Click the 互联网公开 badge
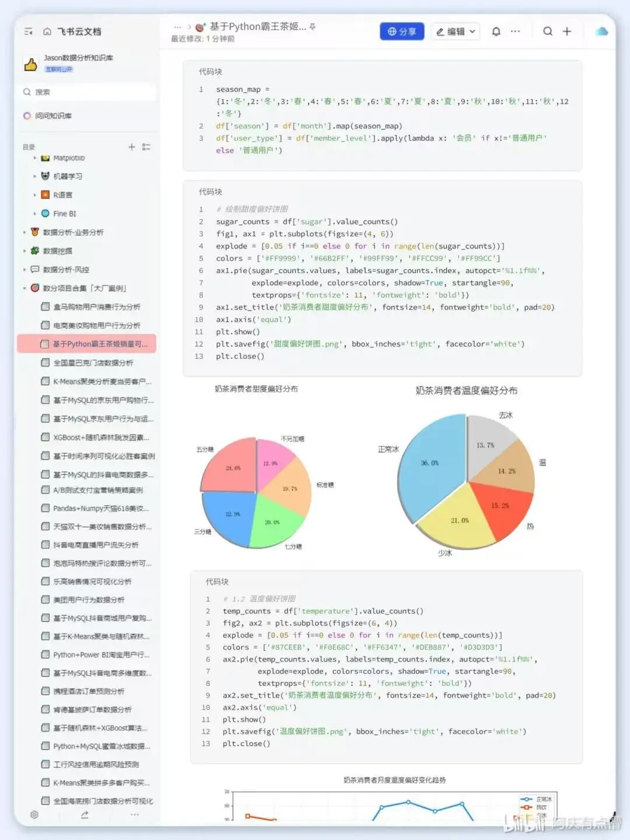The image size is (630, 840). 59,69
